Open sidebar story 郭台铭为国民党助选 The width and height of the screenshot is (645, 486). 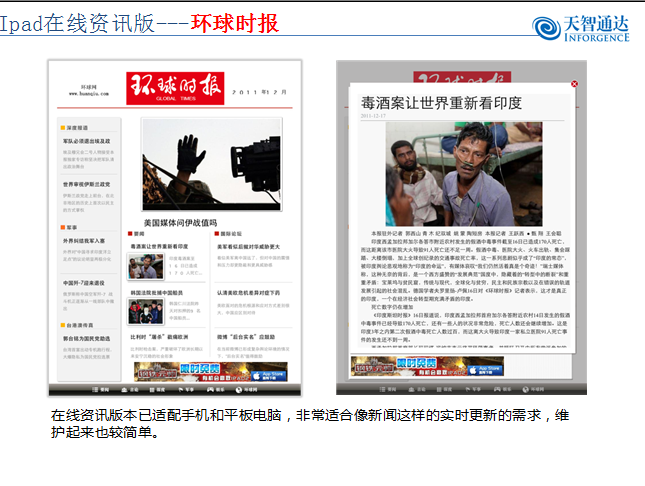click(86, 338)
